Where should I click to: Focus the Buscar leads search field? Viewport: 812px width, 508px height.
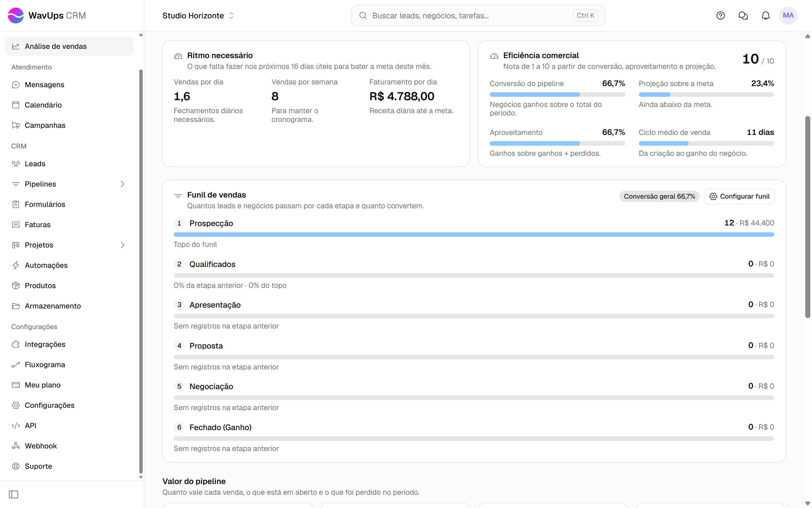(478, 16)
